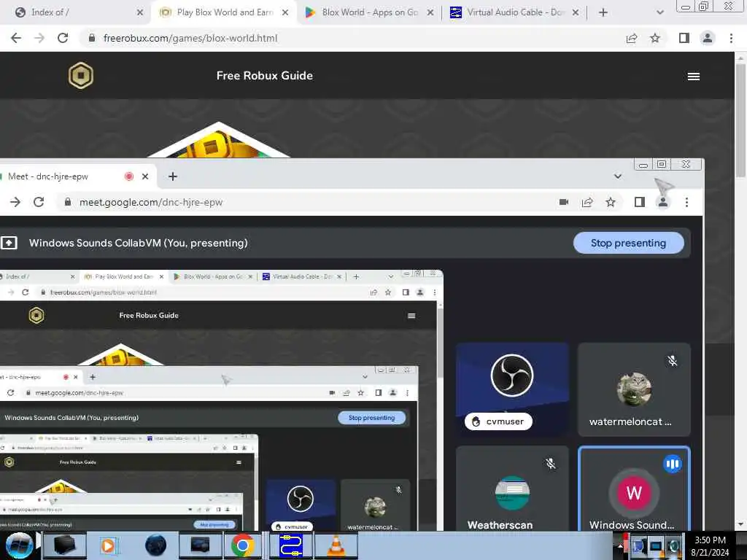This screenshot has width=747, height=560.
Task: Open the Free Robux Guide hamburger menu
Action: tap(694, 76)
